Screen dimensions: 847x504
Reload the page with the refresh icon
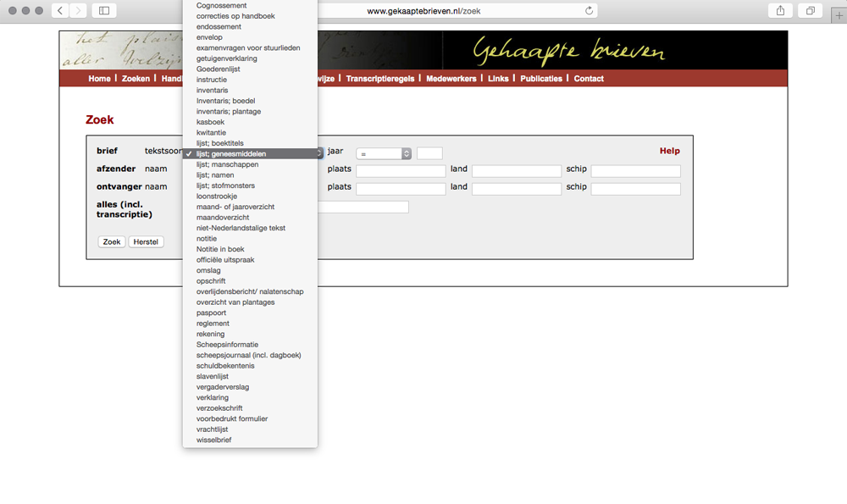pyautogui.click(x=590, y=10)
